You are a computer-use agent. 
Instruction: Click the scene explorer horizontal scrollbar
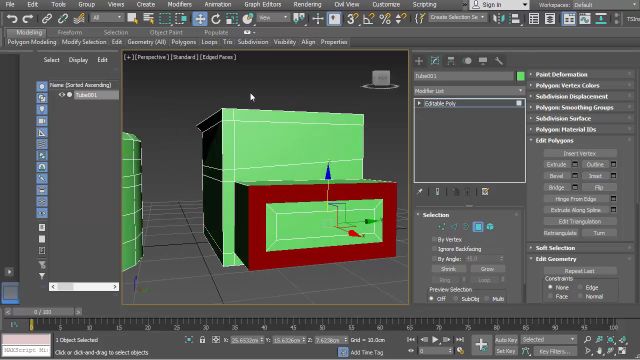(84, 287)
